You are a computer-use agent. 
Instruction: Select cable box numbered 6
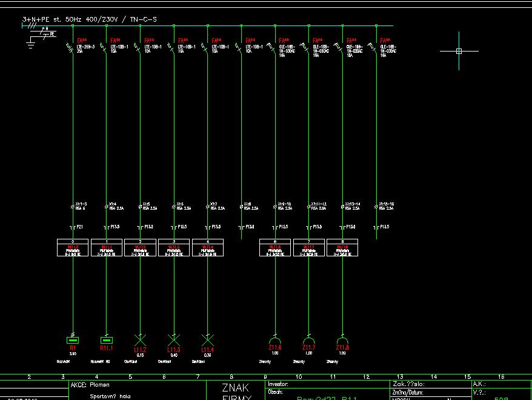point(275,248)
